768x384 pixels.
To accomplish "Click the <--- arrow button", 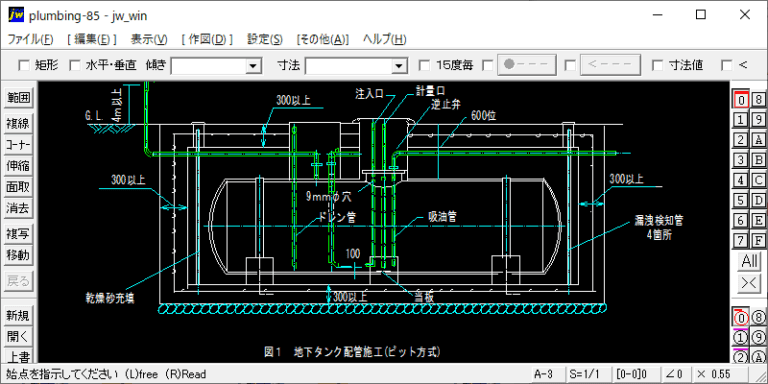I will pyautogui.click(x=610, y=65).
